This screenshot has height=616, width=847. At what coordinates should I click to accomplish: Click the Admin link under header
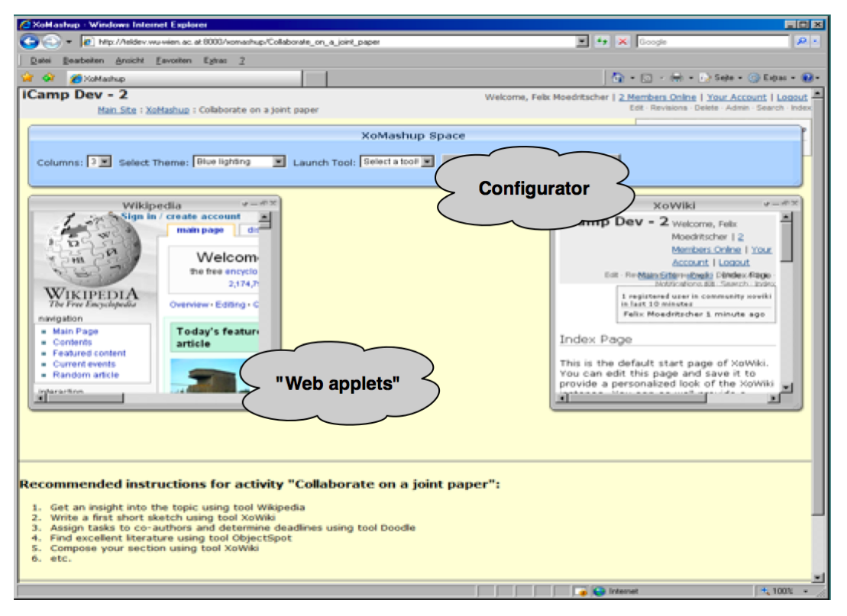point(737,108)
